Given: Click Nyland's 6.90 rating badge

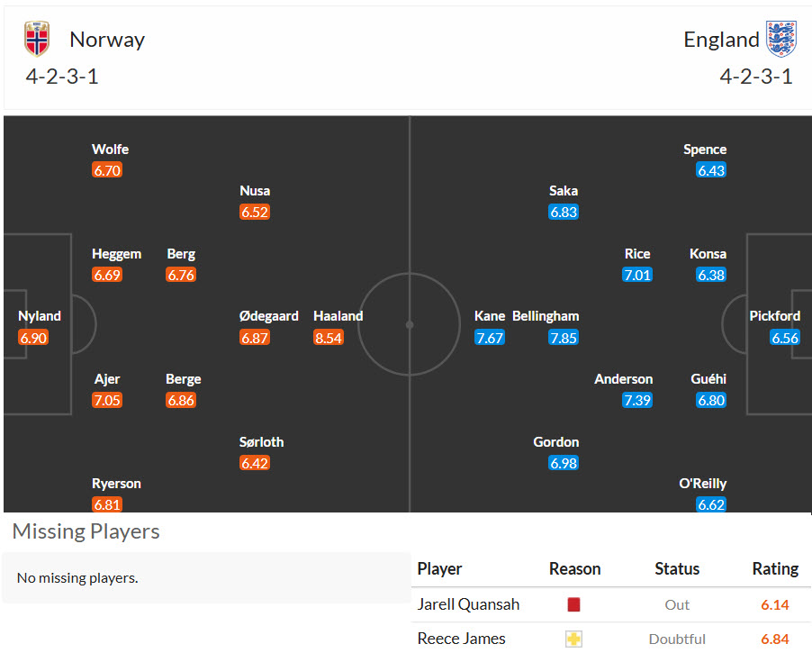Looking at the screenshot, I should coord(33,338).
